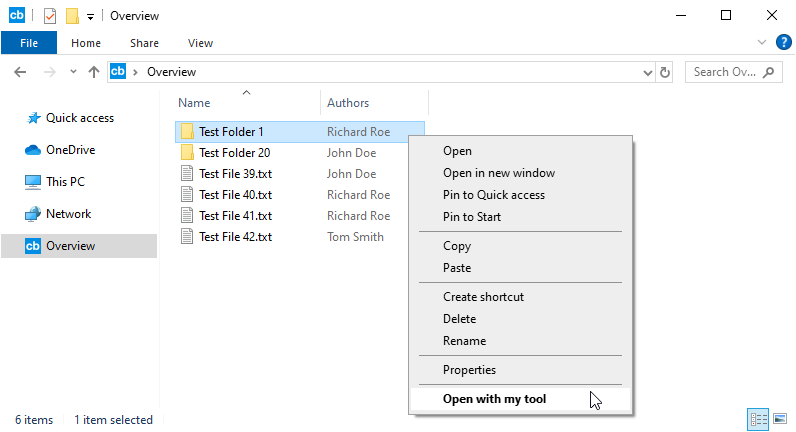This screenshot has width=796, height=432.
Task: Open the Recent locations dropdown chevron
Action: click(x=72, y=73)
